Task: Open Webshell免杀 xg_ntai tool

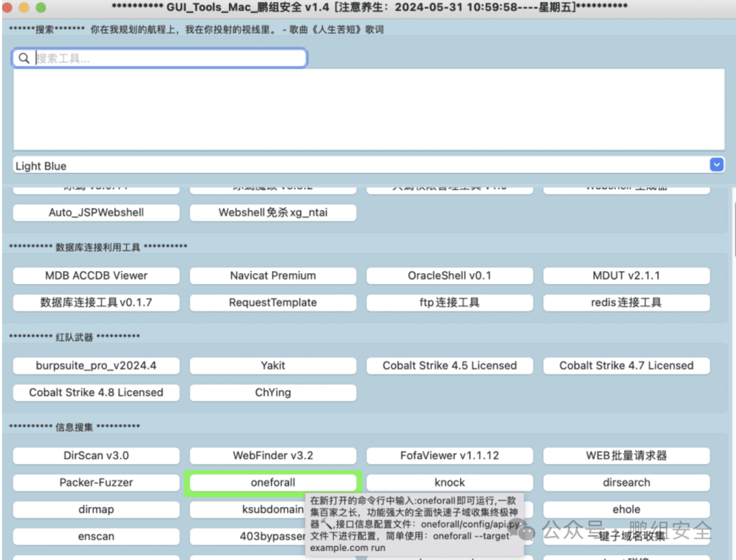Action: coord(273,213)
